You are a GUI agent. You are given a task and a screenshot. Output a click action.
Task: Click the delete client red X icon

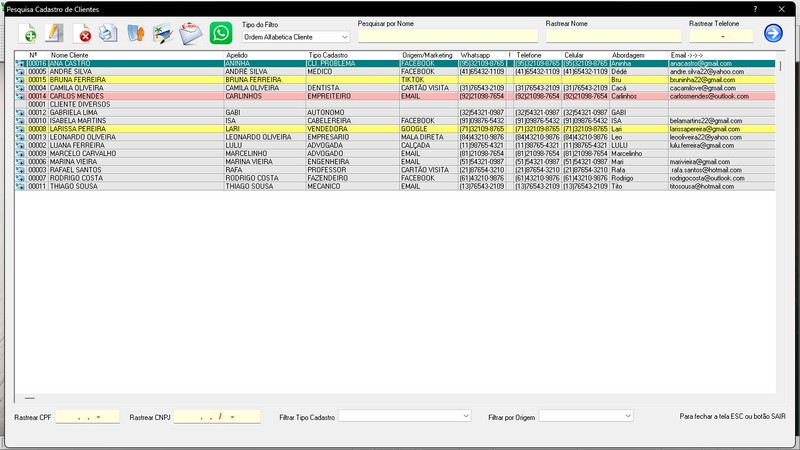(x=82, y=33)
